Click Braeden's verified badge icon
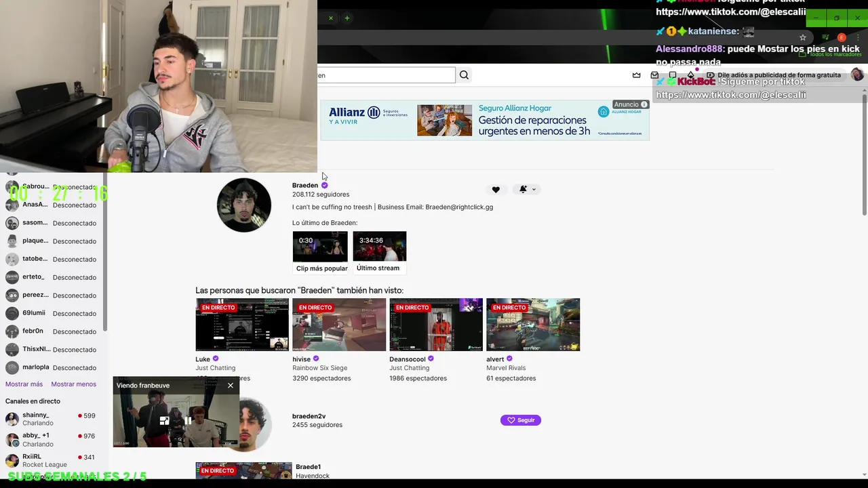The height and width of the screenshot is (488, 868). (x=324, y=185)
